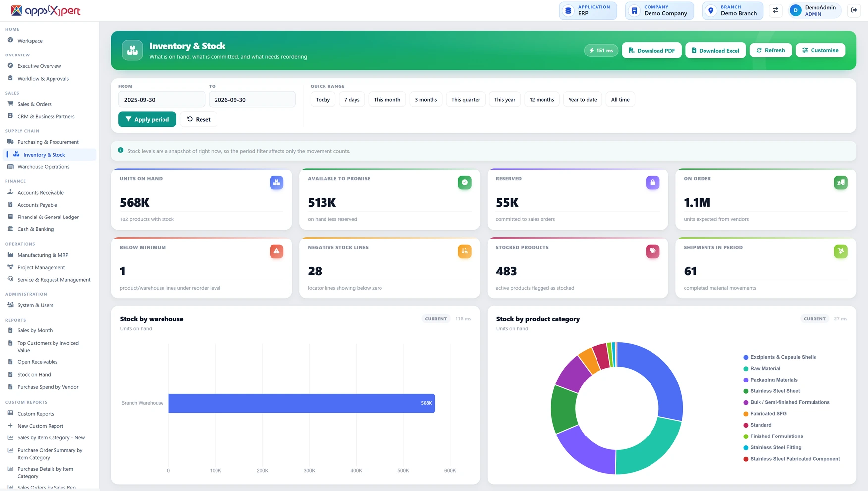Click the Units On Hand card icon
Viewport: 868px width, 491px height.
pos(276,183)
